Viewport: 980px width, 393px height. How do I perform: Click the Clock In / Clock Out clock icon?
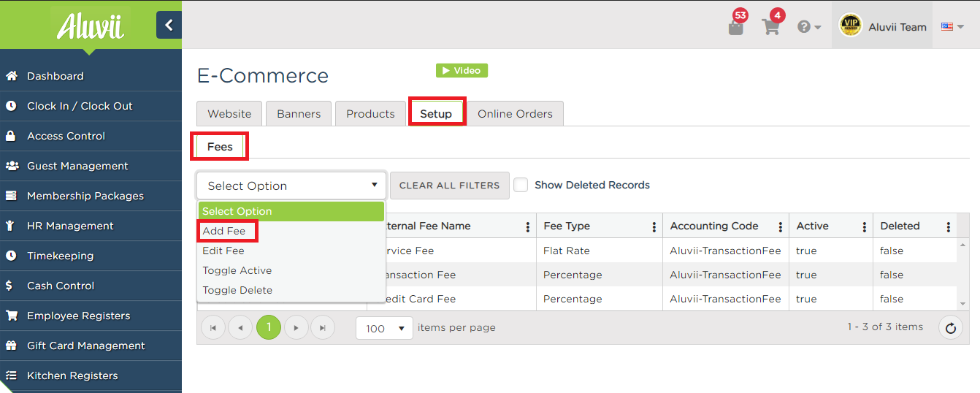(x=11, y=106)
